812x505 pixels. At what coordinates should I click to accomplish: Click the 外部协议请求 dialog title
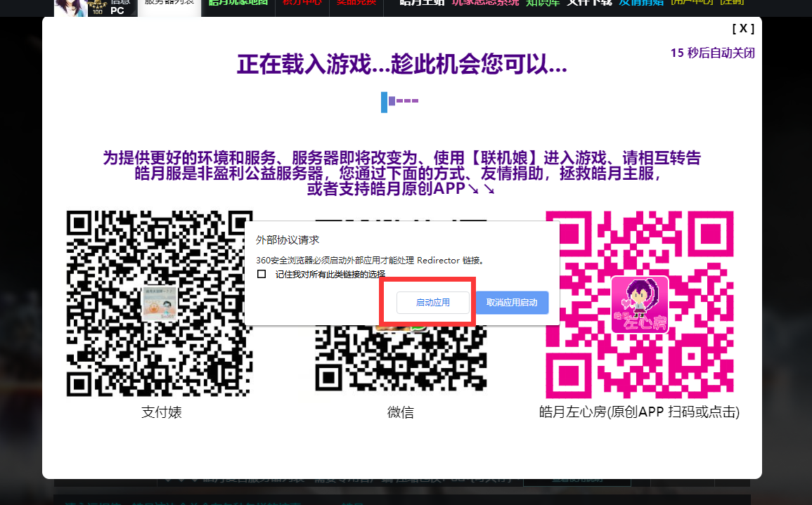pos(288,240)
